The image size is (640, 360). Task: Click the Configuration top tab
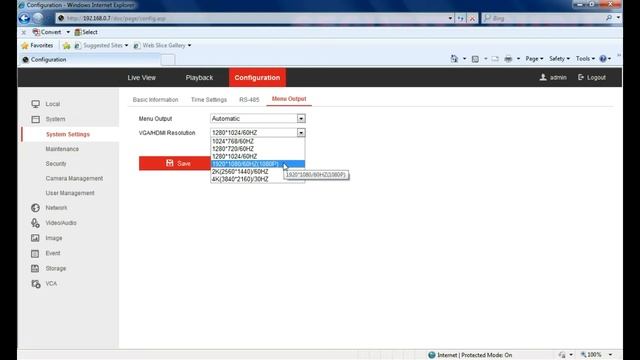click(257, 78)
